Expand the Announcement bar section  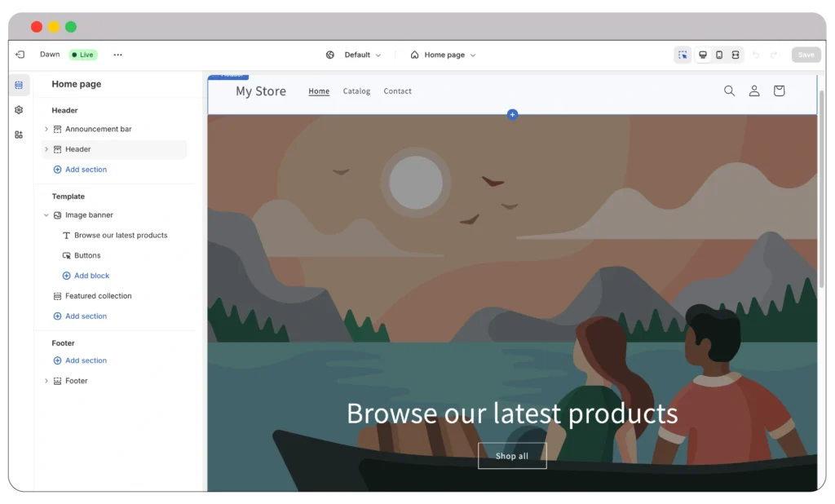point(46,129)
